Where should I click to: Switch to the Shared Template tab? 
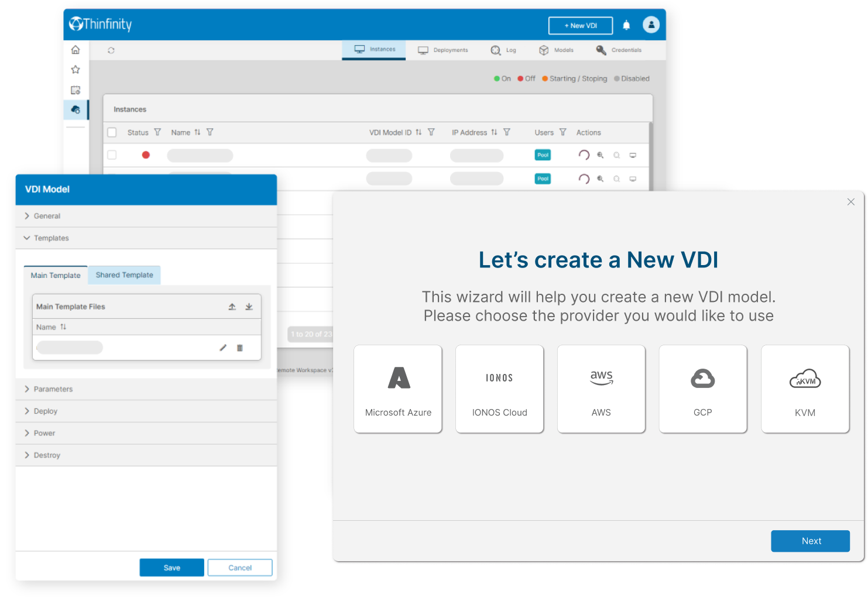tap(124, 275)
